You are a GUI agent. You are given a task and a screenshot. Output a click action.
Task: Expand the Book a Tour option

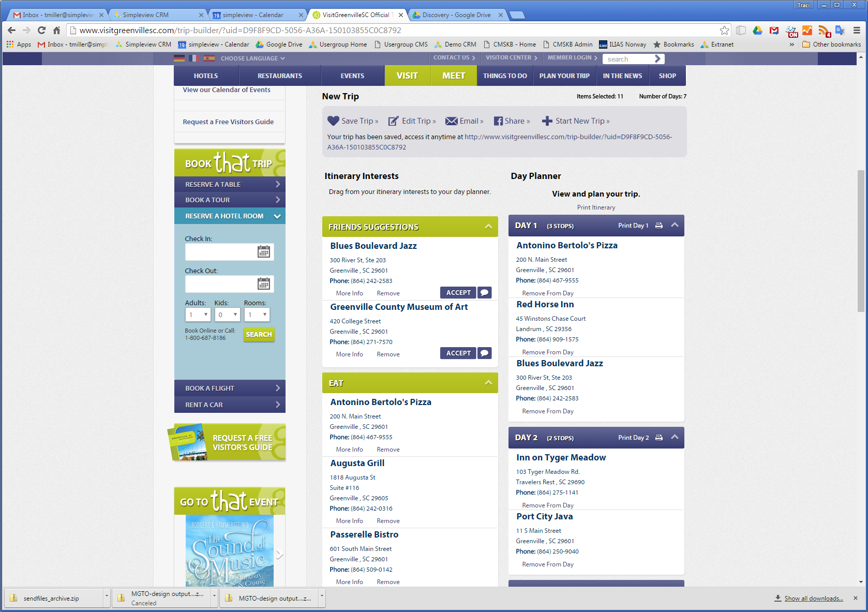[230, 200]
